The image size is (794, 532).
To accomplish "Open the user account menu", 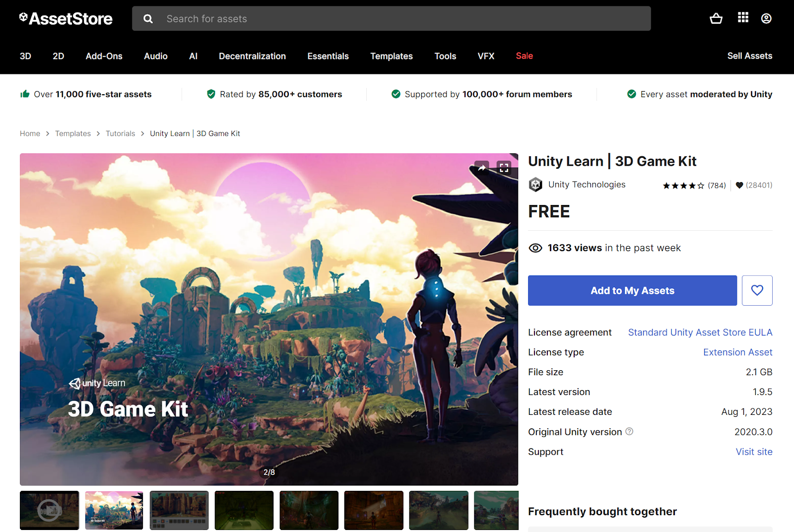I will pos(766,18).
